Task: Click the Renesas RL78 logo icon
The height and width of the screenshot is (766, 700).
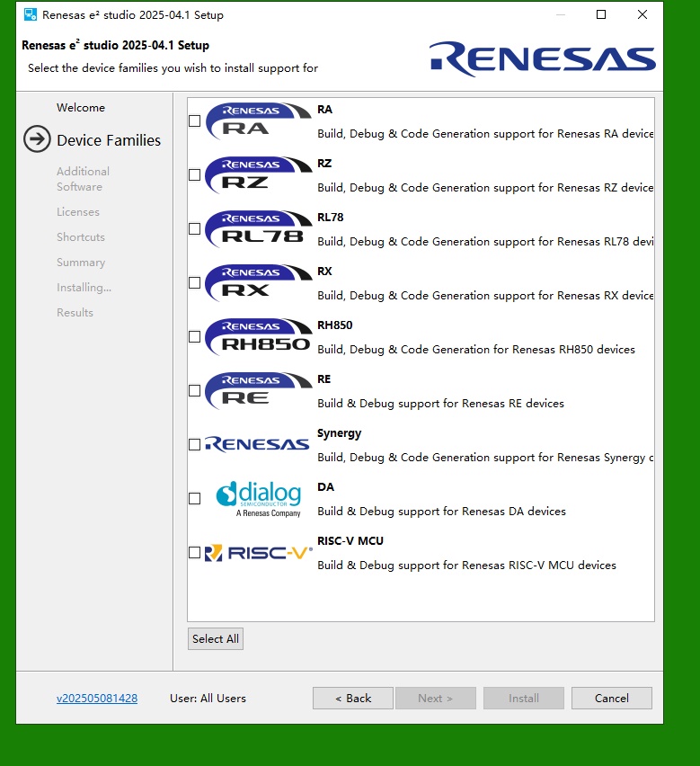Action: click(258, 229)
